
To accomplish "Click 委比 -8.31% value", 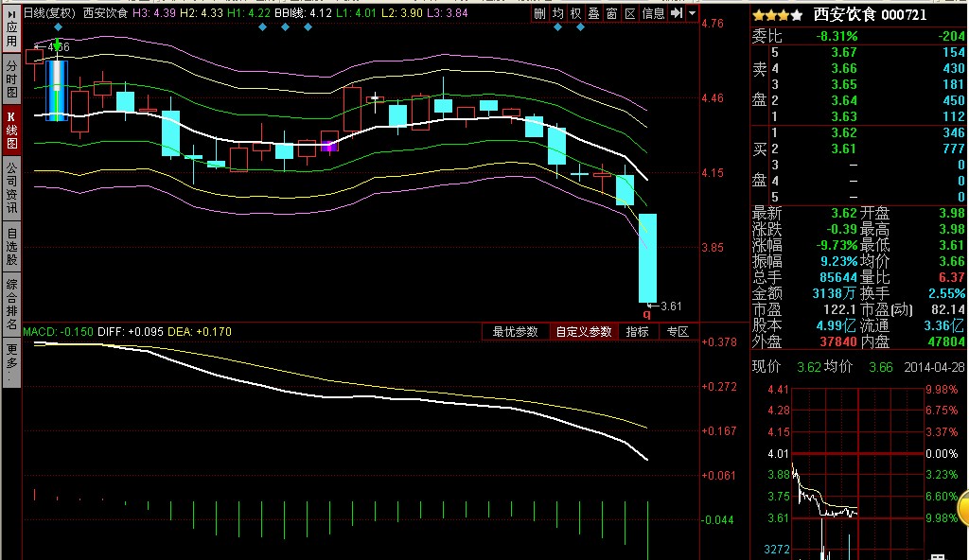I will [x=837, y=37].
